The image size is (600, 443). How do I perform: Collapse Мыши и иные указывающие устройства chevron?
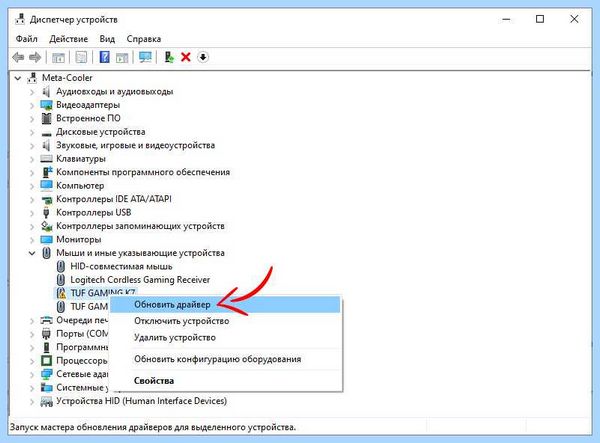[x=32, y=253]
